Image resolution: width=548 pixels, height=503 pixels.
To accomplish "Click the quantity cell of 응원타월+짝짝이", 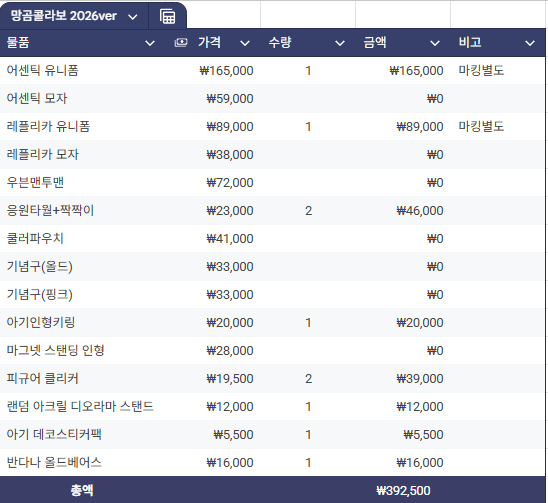I will pos(308,210).
